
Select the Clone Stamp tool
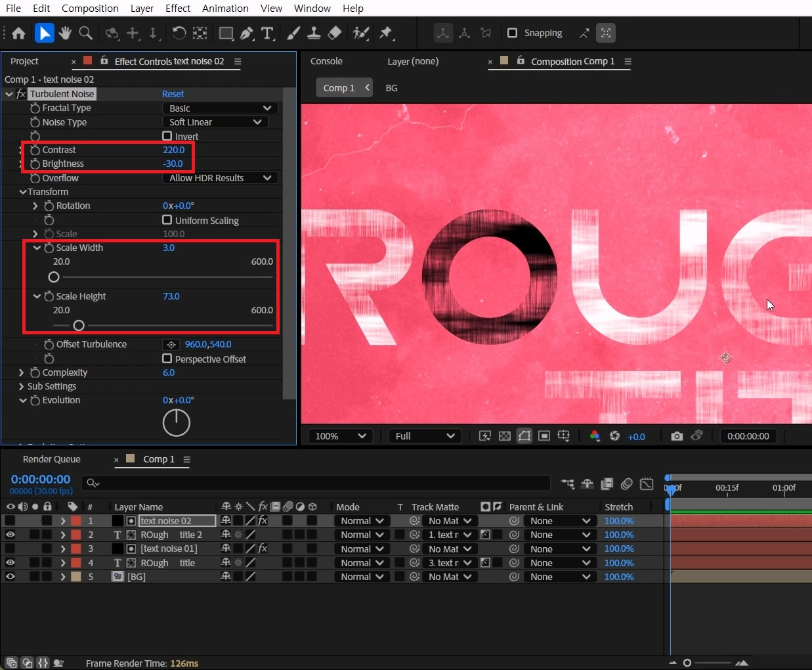tap(314, 33)
